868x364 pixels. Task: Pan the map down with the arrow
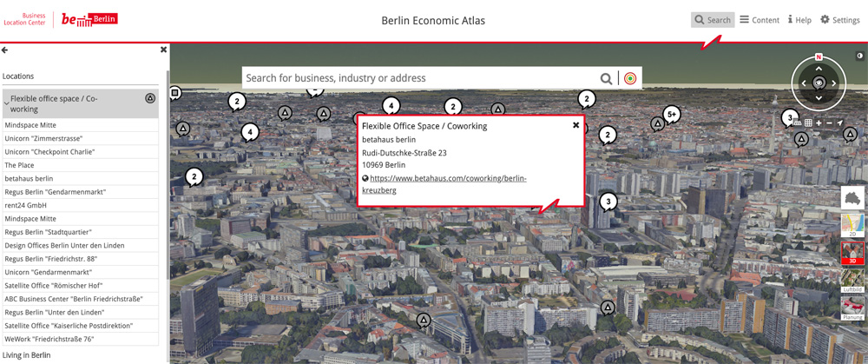[819, 98]
